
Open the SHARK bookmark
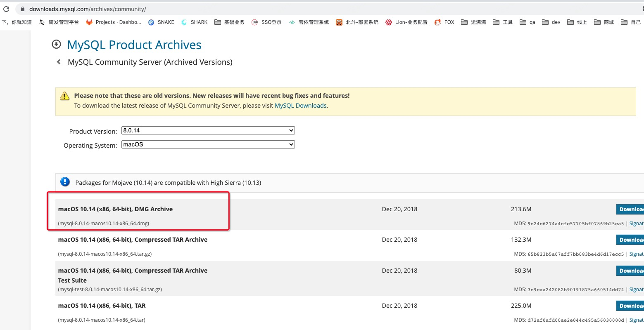(194, 22)
